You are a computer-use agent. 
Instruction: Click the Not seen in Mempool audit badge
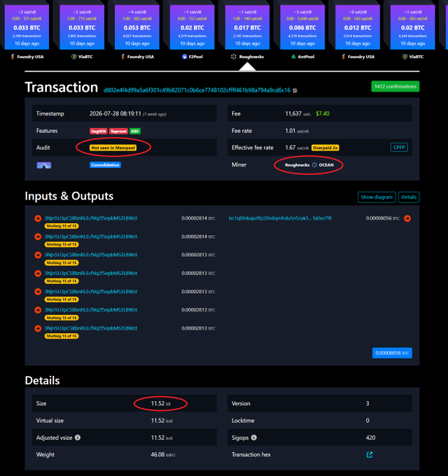click(113, 148)
